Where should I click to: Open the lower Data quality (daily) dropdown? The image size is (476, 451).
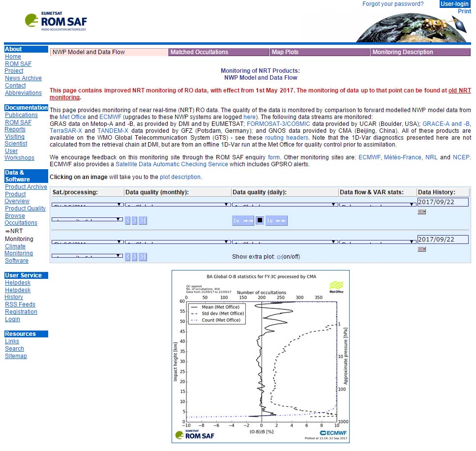(x=285, y=242)
